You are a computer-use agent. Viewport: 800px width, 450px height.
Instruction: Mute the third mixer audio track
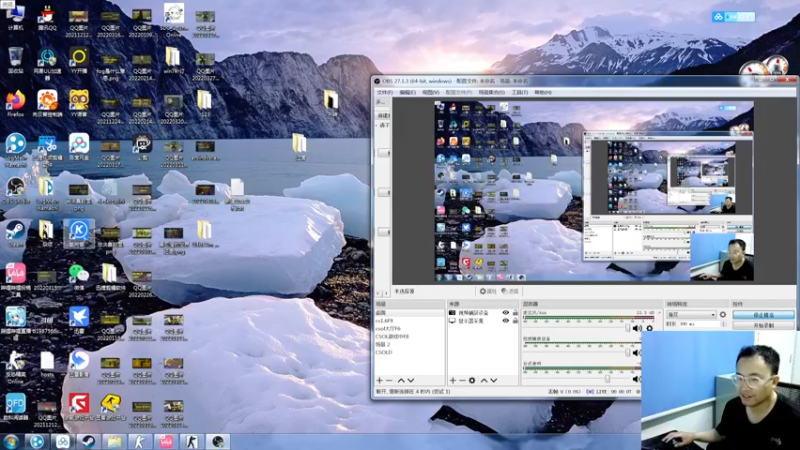(636, 379)
